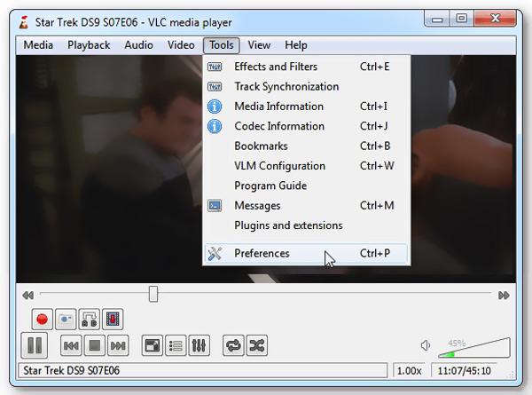Click the volume slider at 45%
The height and width of the screenshot is (395, 532).
click(x=474, y=348)
